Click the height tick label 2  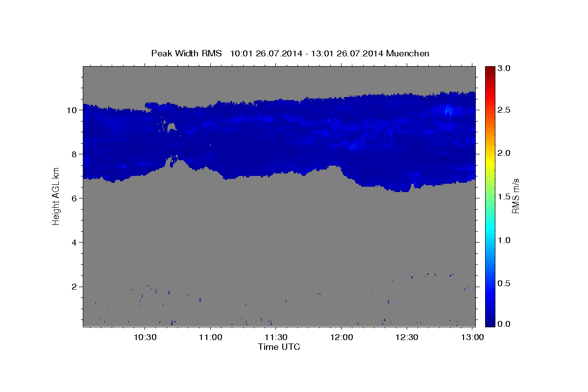pos(75,287)
